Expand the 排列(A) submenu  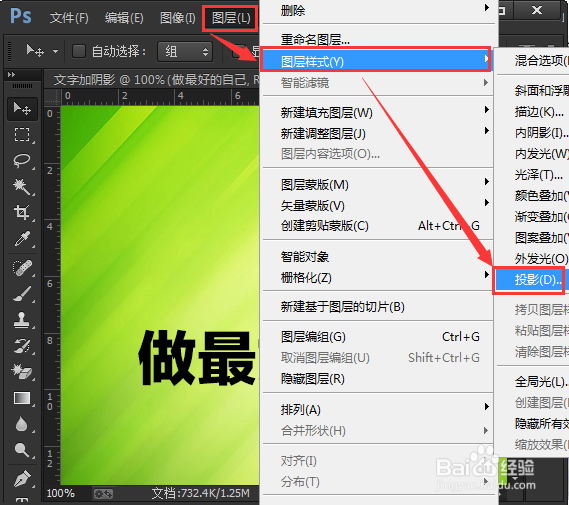[x=377, y=410]
